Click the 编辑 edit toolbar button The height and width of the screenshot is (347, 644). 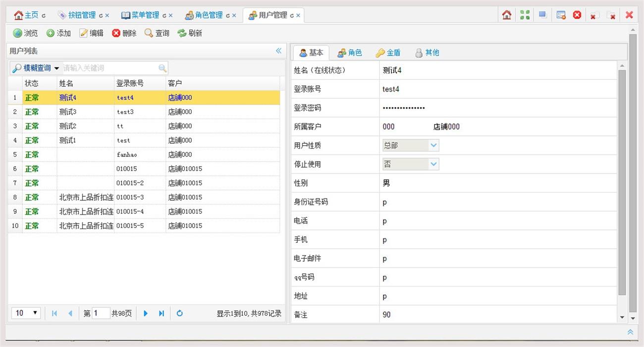(x=92, y=33)
